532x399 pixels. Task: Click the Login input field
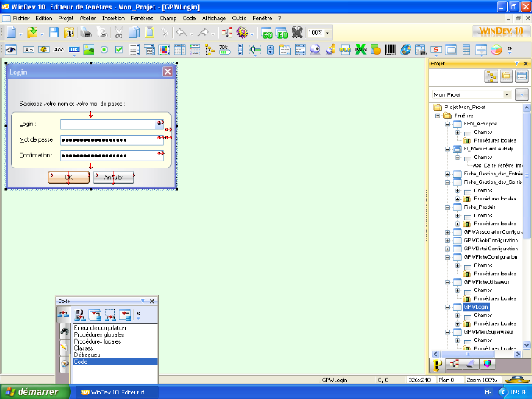(108, 124)
